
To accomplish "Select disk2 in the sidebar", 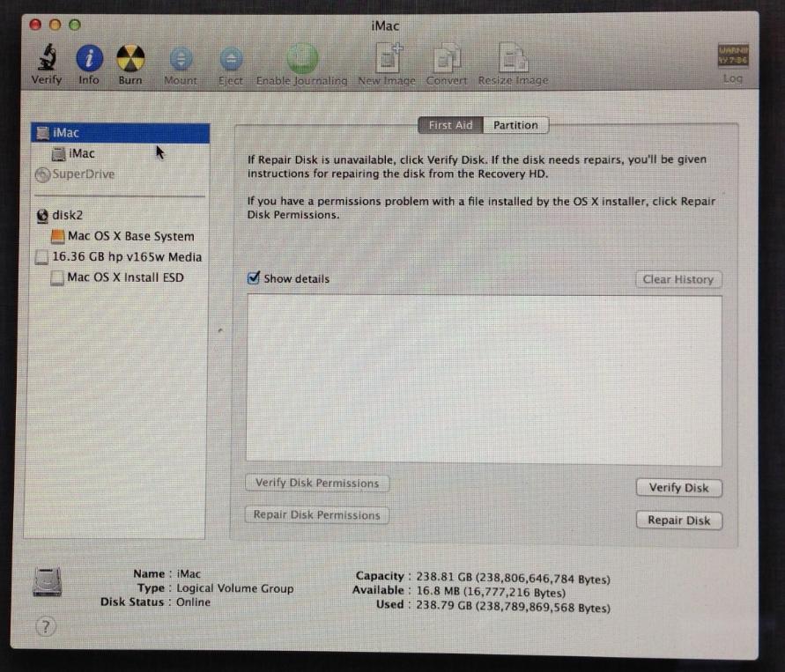I will click(120, 215).
